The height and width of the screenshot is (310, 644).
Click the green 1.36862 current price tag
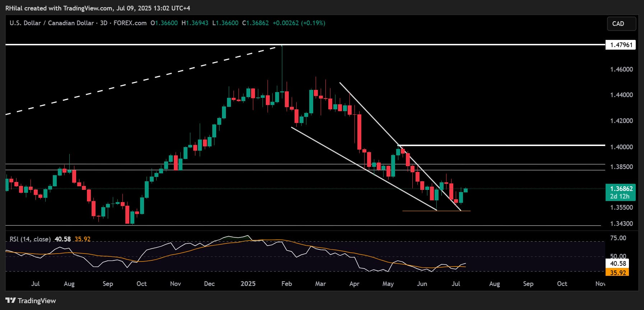620,189
